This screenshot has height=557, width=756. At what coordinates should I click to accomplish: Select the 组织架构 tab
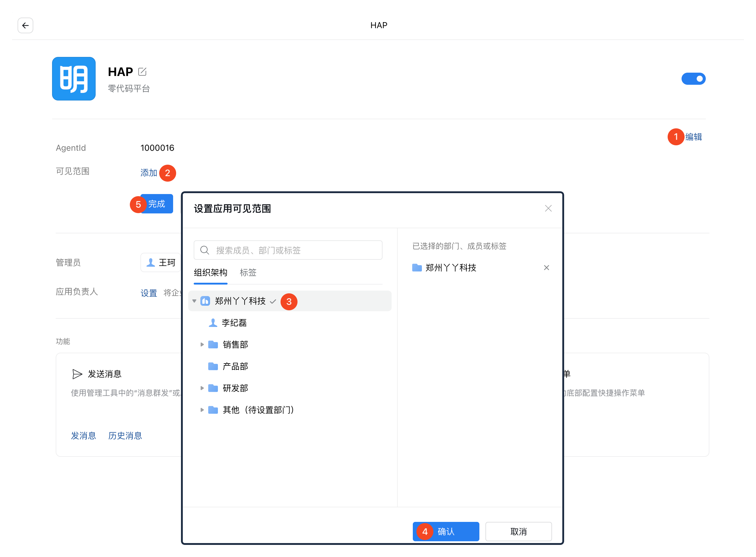[210, 272]
